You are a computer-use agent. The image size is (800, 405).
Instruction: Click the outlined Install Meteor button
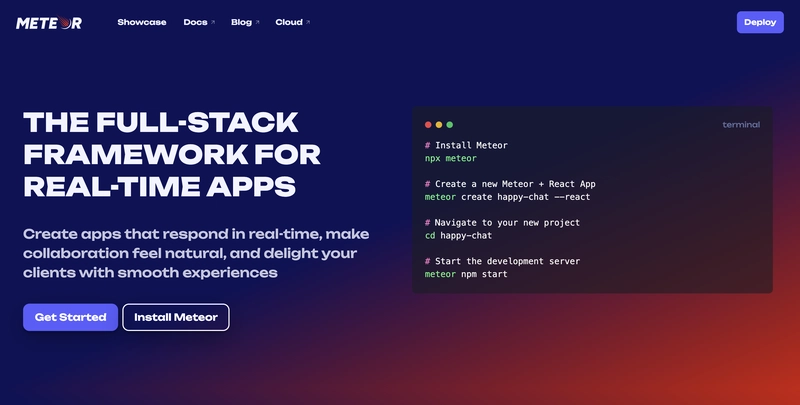point(176,317)
